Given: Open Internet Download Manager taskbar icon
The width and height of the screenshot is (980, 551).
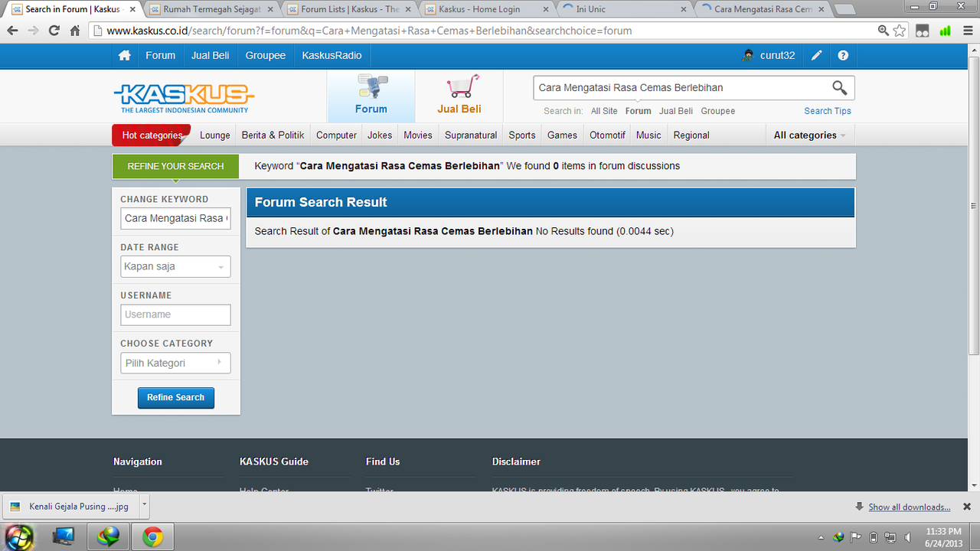Looking at the screenshot, I should pos(108,537).
